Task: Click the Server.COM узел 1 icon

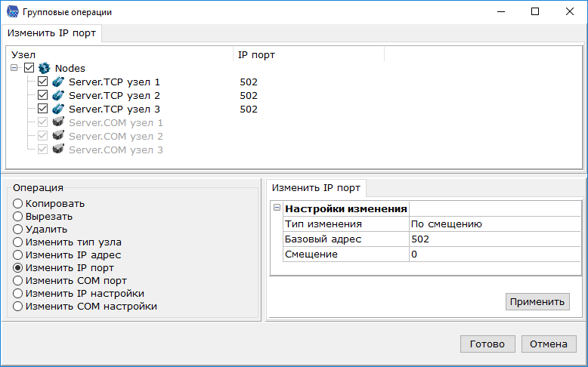Action: click(57, 123)
